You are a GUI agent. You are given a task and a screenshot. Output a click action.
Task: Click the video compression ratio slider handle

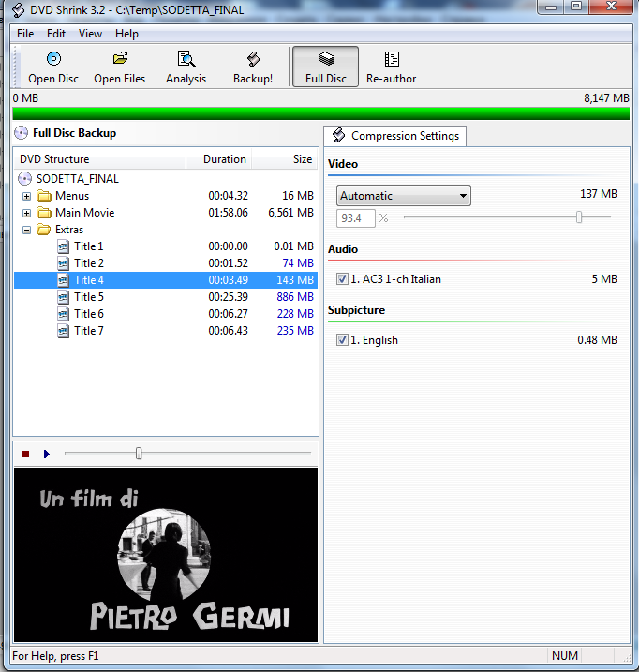(x=579, y=217)
